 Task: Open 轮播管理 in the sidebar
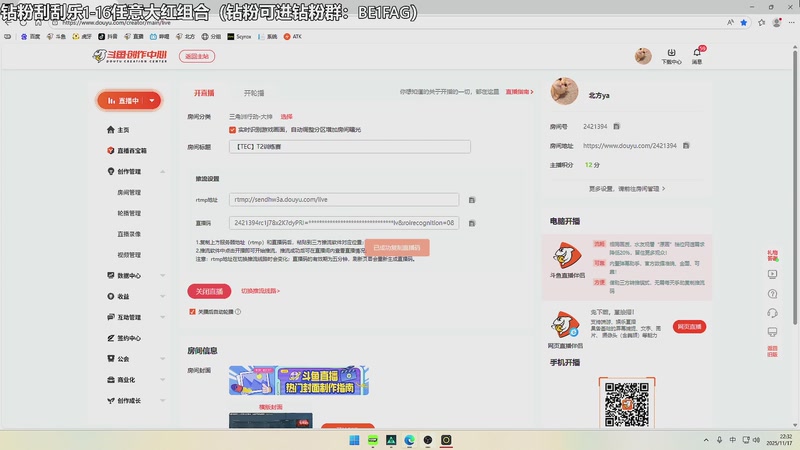point(129,213)
